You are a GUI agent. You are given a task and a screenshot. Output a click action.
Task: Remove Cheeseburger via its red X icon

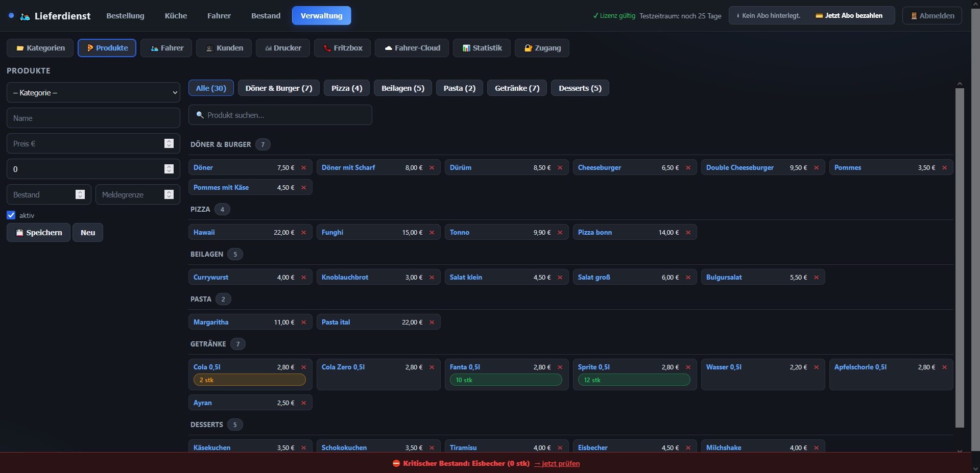(688, 168)
